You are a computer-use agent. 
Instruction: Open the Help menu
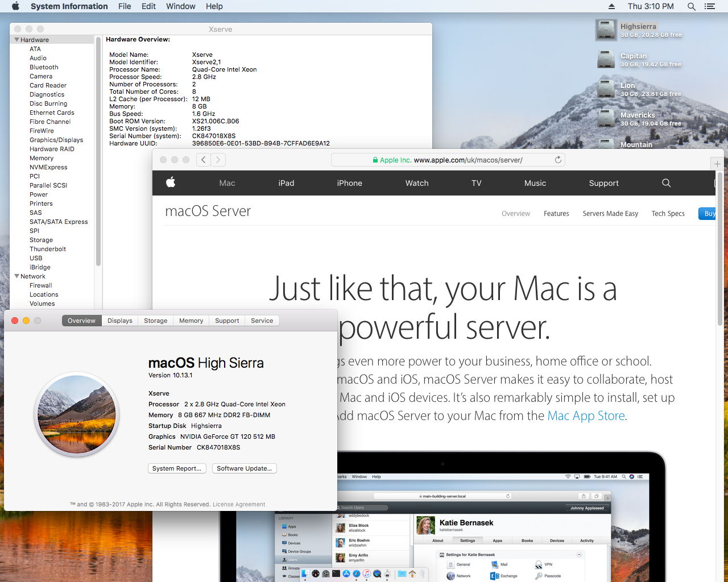pos(214,6)
